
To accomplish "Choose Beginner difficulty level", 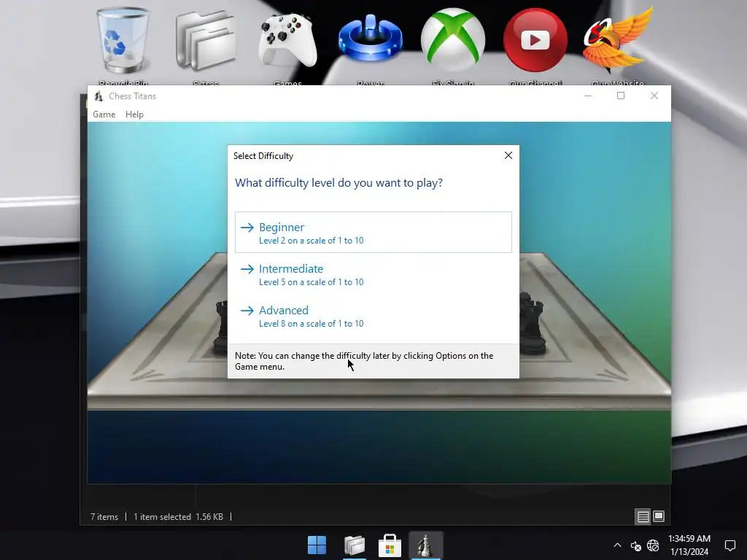I will [x=373, y=233].
